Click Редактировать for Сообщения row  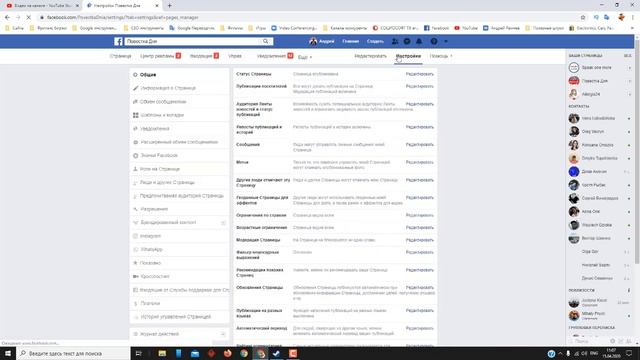click(x=420, y=144)
